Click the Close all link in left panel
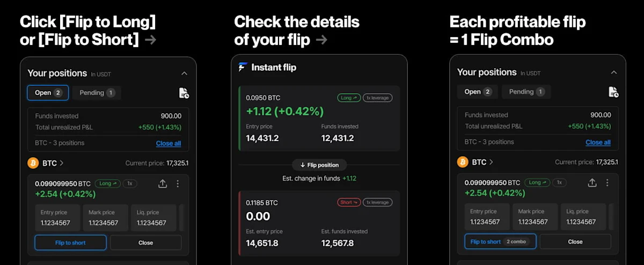This screenshot has height=265, width=644. [x=169, y=143]
